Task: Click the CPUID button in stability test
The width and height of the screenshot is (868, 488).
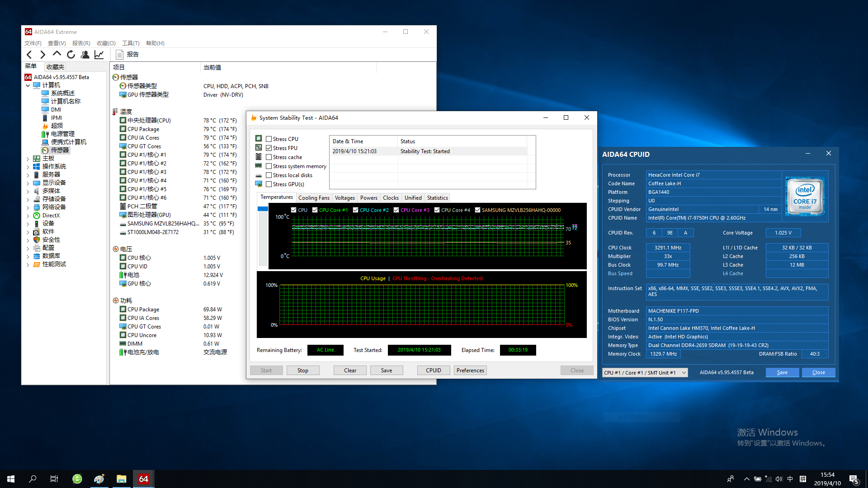Action: [x=433, y=370]
